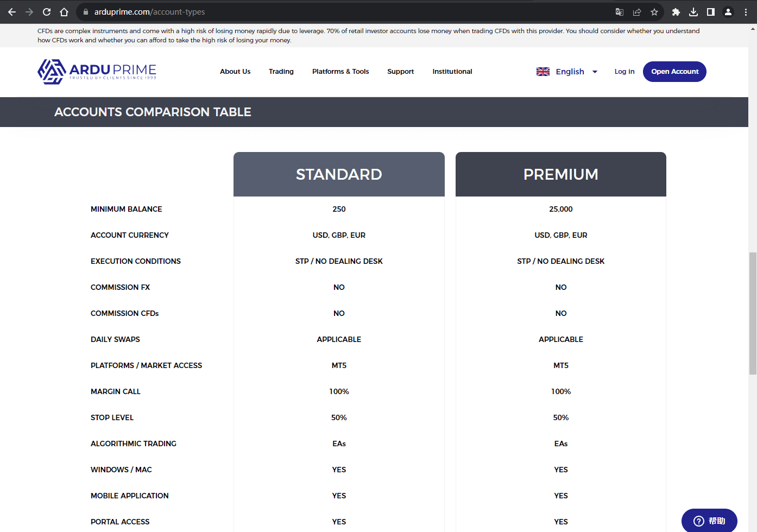Expand the English language dropdown arrow

595,72
